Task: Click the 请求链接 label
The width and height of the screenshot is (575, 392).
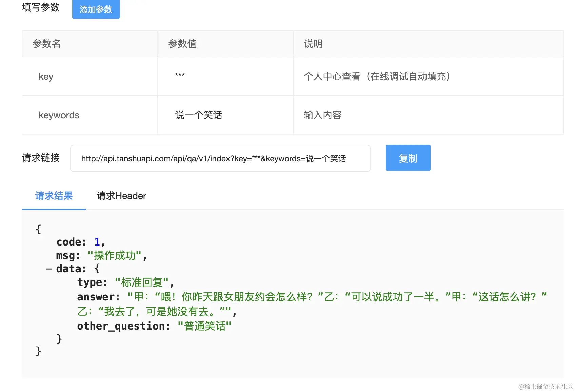Action: pos(41,158)
